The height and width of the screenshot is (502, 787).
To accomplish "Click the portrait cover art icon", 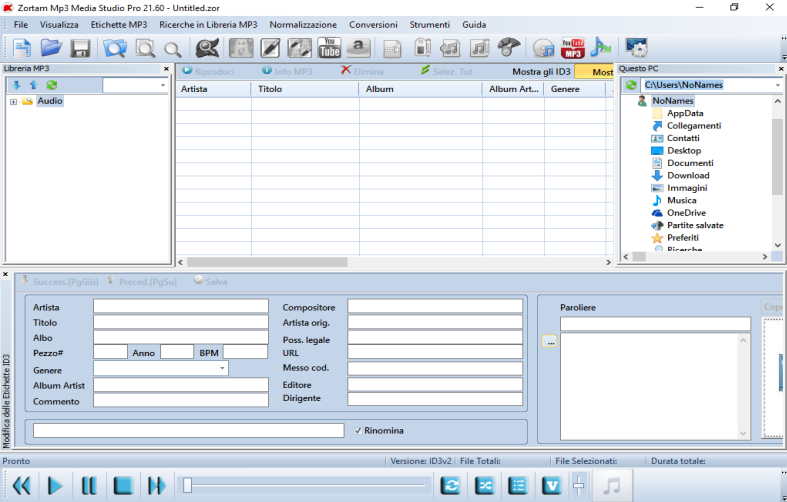I will tap(241, 48).
